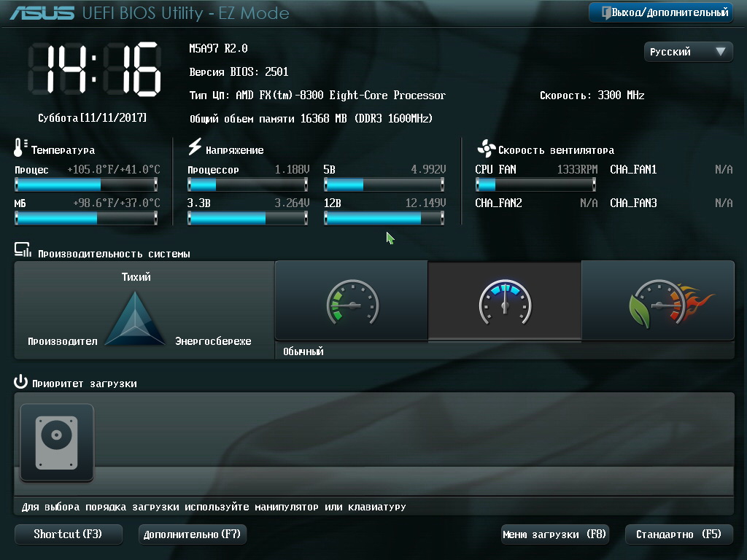Image resolution: width=747 pixels, height=560 pixels.
Task: Open Меню загрузки (F8) boot menu
Action: tap(555, 534)
